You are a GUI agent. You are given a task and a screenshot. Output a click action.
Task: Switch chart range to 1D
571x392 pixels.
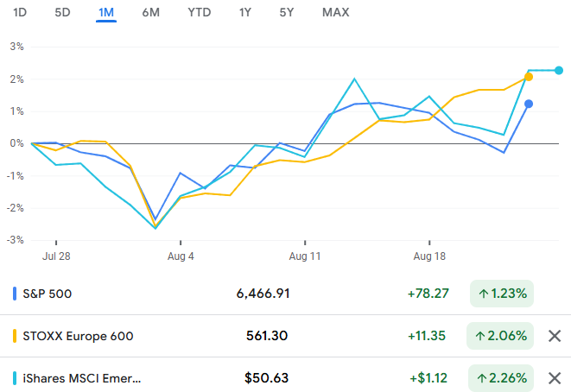20,12
